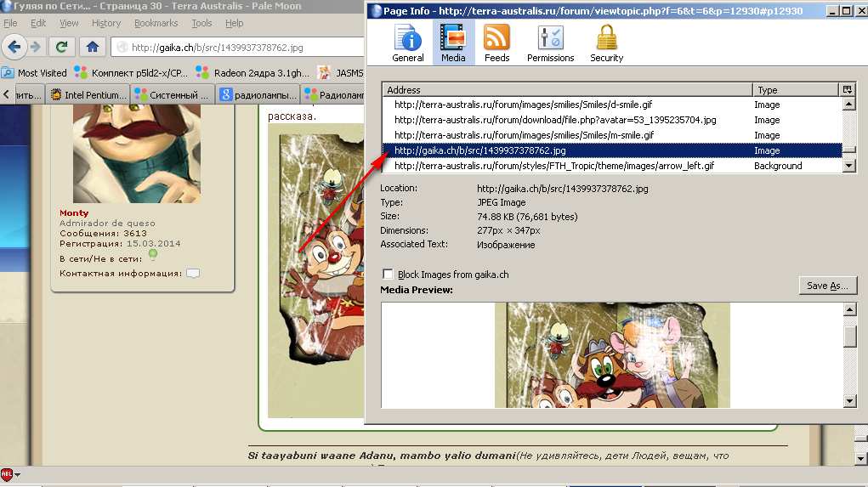
Task: Open the Radeon 2ядра bookmark
Action: (x=253, y=72)
